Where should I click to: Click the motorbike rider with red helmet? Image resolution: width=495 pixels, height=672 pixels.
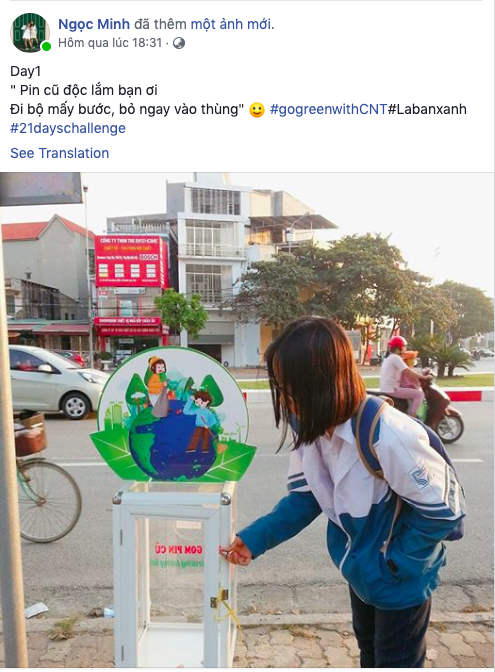[405, 375]
